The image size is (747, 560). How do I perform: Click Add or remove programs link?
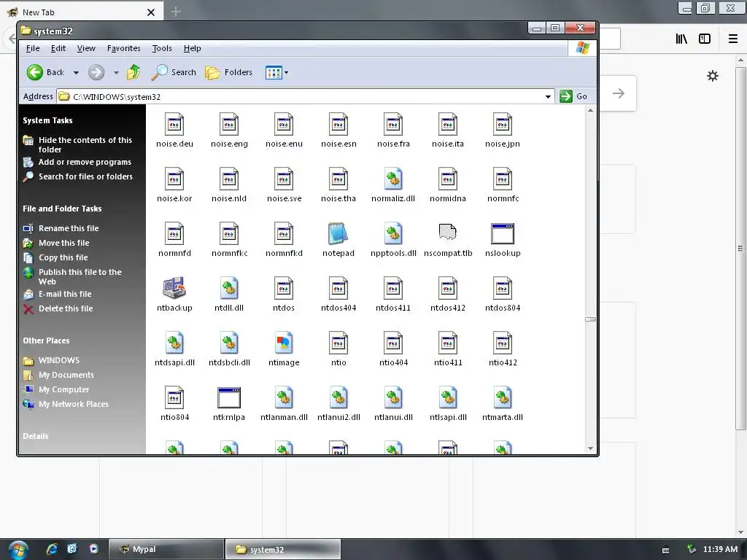click(85, 162)
